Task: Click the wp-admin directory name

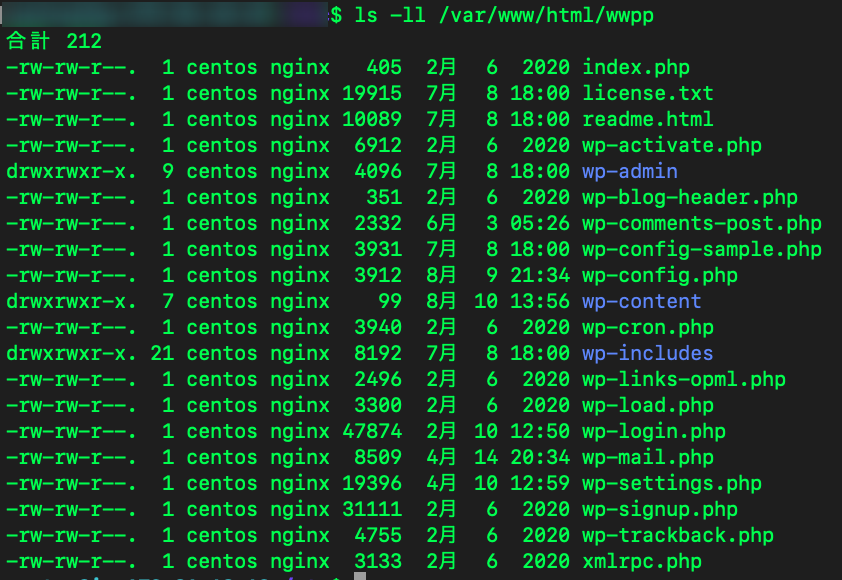Action: (630, 172)
